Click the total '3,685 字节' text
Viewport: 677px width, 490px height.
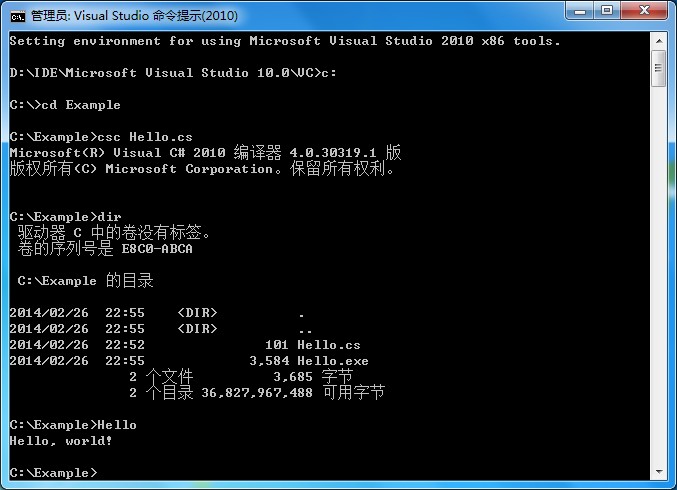(313, 376)
